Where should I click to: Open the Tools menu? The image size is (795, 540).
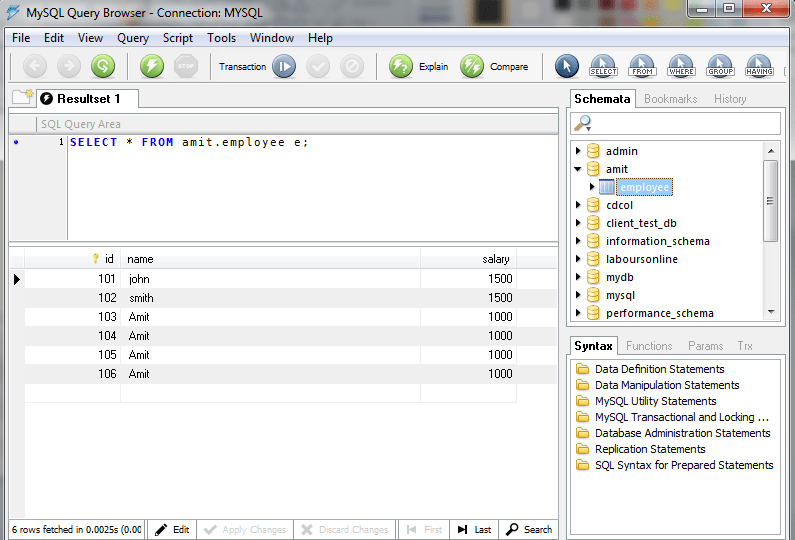click(x=221, y=38)
